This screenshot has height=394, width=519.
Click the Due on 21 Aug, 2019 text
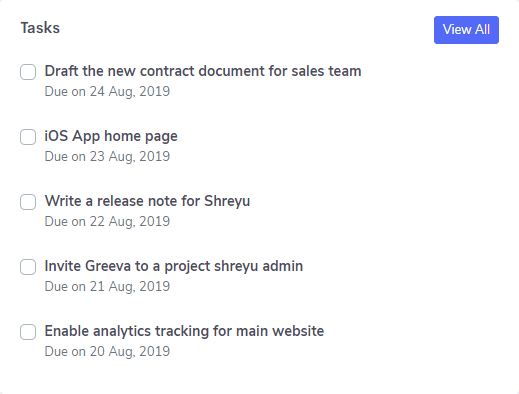click(x=107, y=287)
